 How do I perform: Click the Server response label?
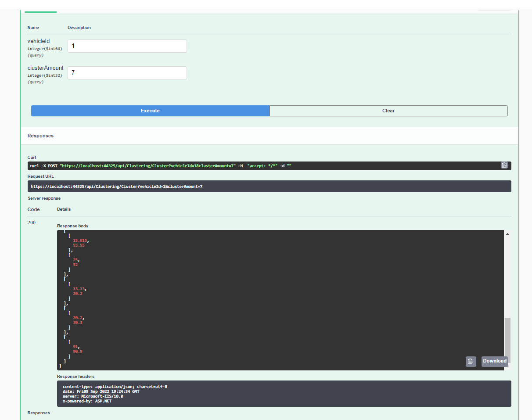coord(45,198)
